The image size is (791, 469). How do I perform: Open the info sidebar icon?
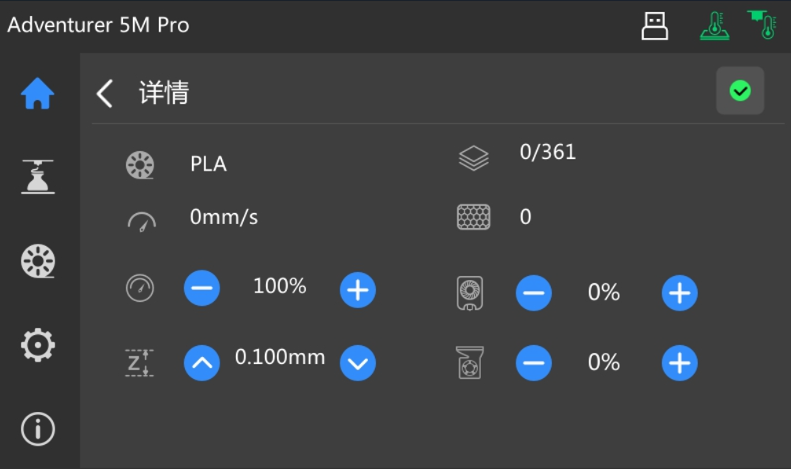38,429
